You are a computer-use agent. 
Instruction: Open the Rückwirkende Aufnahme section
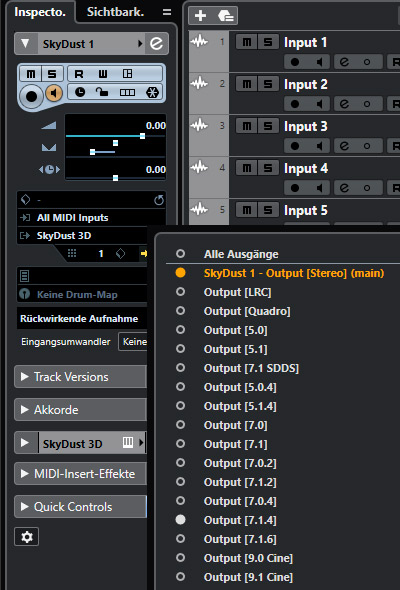pyautogui.click(x=82, y=319)
